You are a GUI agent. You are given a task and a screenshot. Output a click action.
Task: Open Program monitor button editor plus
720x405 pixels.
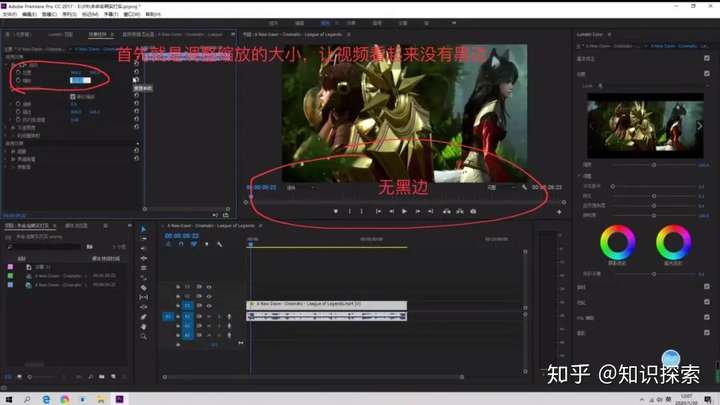pyautogui.click(x=559, y=212)
